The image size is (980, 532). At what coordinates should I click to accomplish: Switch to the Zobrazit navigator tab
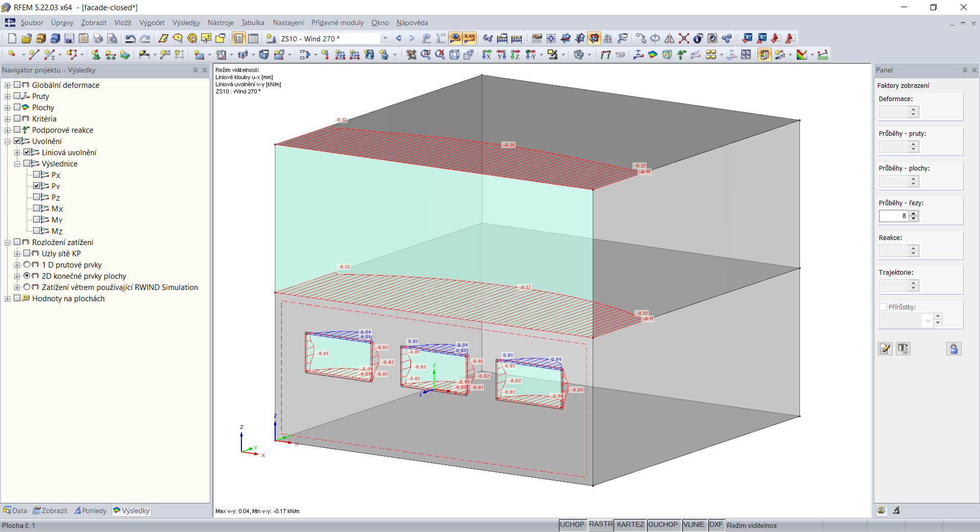[50, 511]
